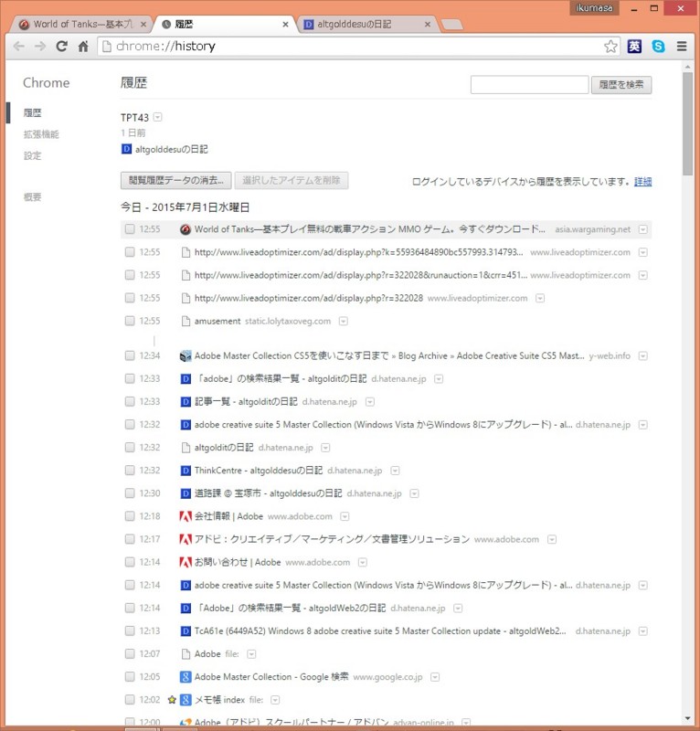Open a new tab with the tab-strip button
Image resolution: width=700 pixels, height=731 pixels.
(451, 25)
